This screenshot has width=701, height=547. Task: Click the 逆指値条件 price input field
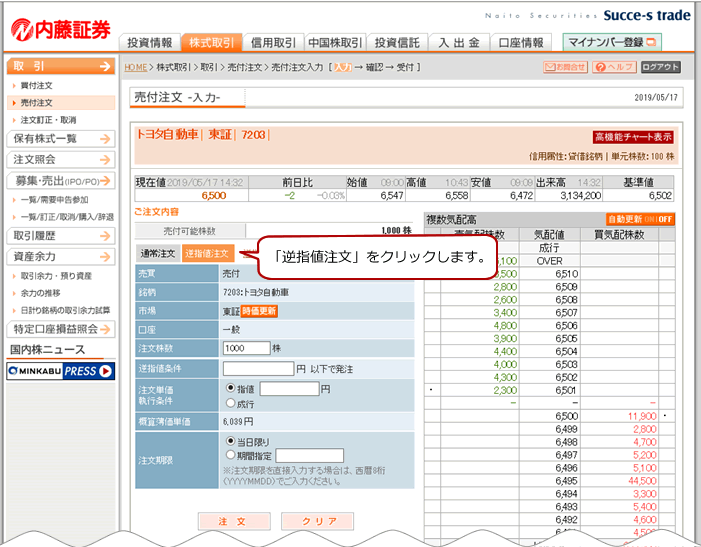click(257, 368)
